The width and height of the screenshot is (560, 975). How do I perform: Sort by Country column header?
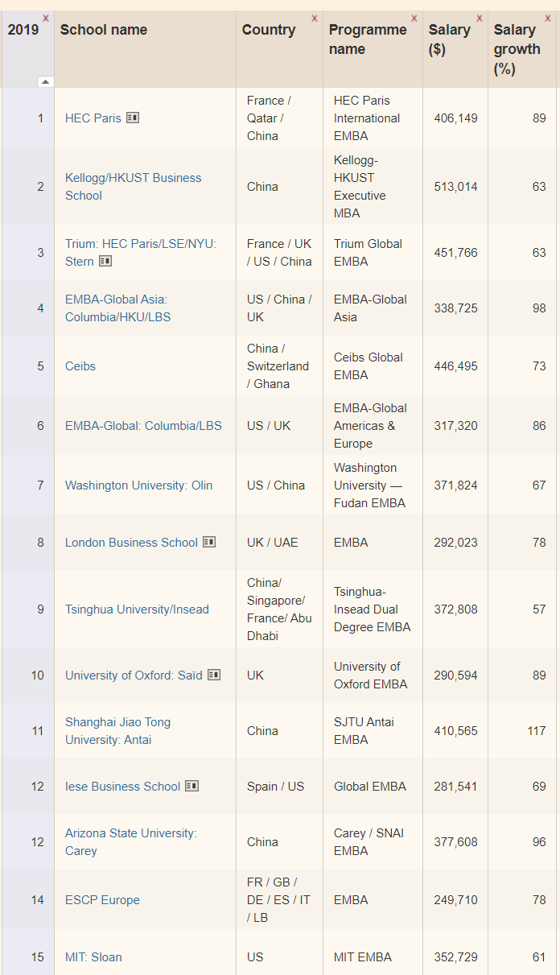coord(269,30)
